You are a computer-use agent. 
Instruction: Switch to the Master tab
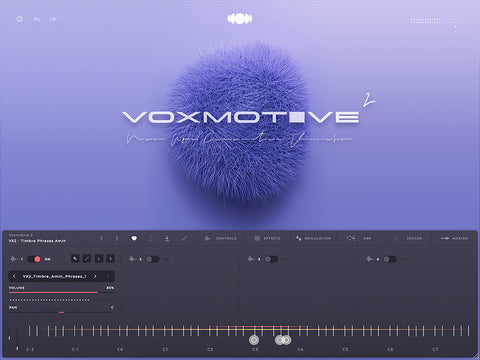coord(454,238)
